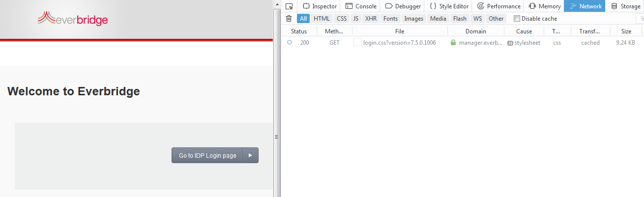Filter requests by All
The image size is (644, 197).
coord(303,19)
